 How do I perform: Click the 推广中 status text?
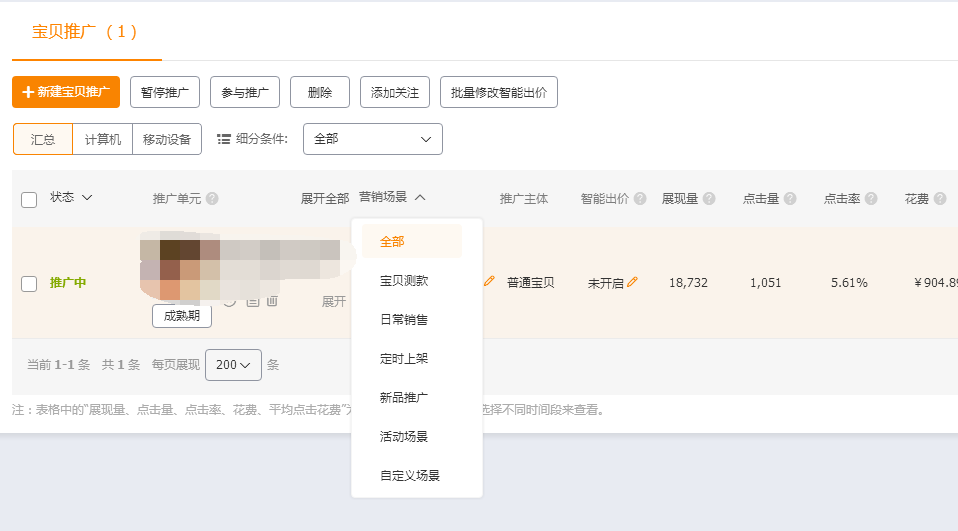pyautogui.click(x=68, y=282)
